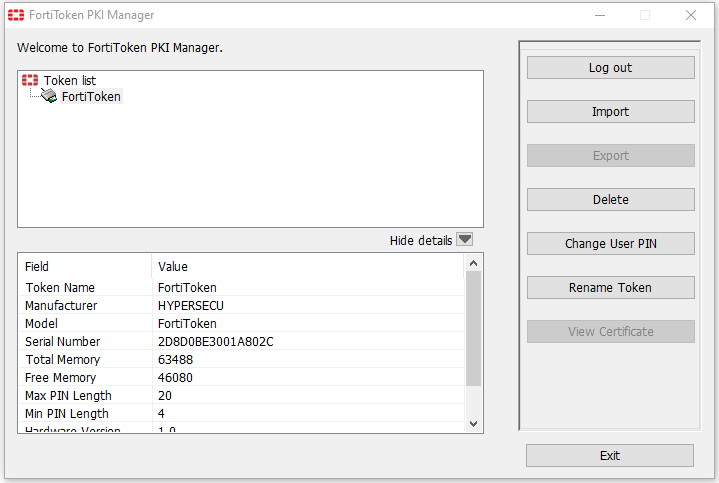Click the Fortinet logo in title bar
This screenshot has height=483, width=719.
(16, 15)
